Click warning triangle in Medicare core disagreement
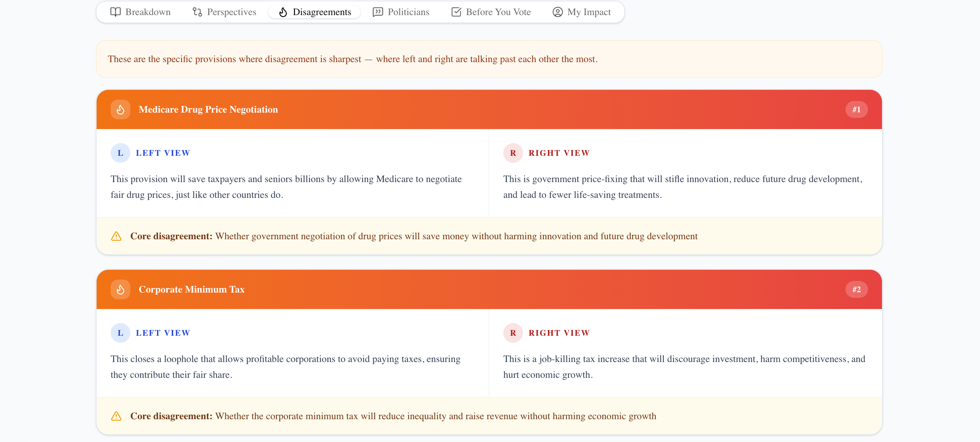 click(x=116, y=236)
